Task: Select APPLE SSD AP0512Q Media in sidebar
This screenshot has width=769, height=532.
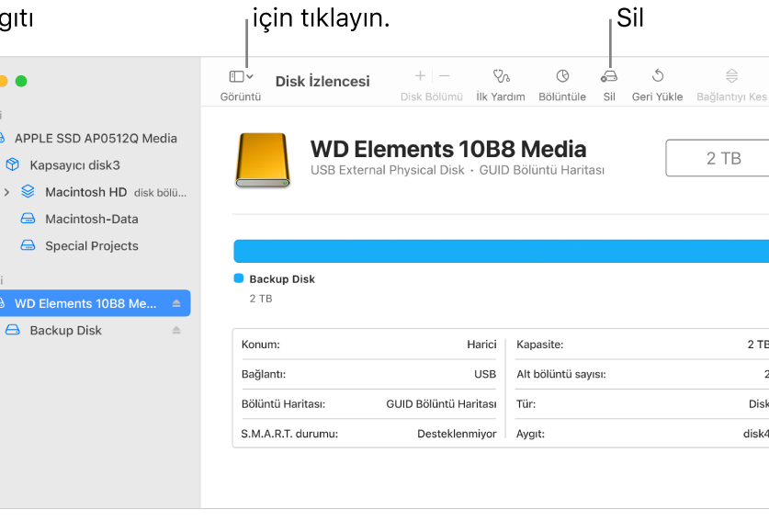Action: (96, 138)
